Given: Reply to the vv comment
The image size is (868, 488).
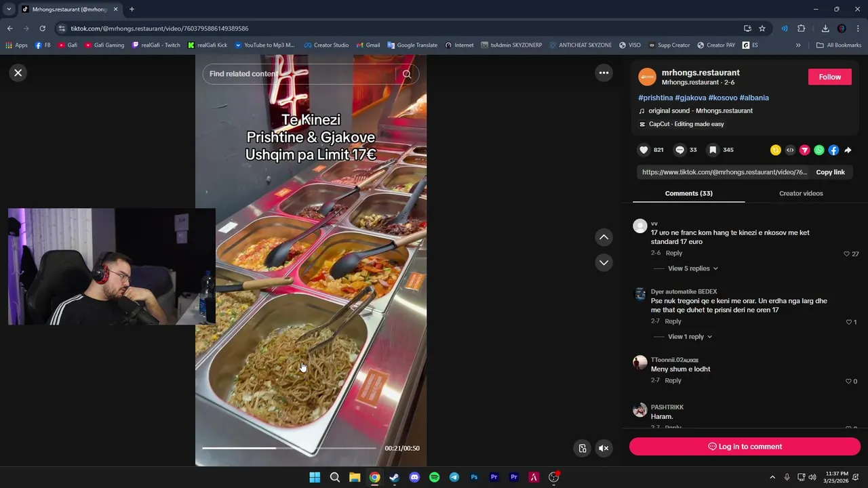Looking at the screenshot, I should (674, 253).
